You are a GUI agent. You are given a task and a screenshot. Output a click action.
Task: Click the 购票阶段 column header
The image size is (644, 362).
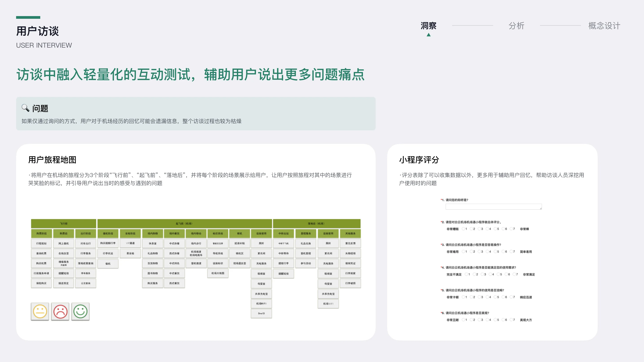41,233
